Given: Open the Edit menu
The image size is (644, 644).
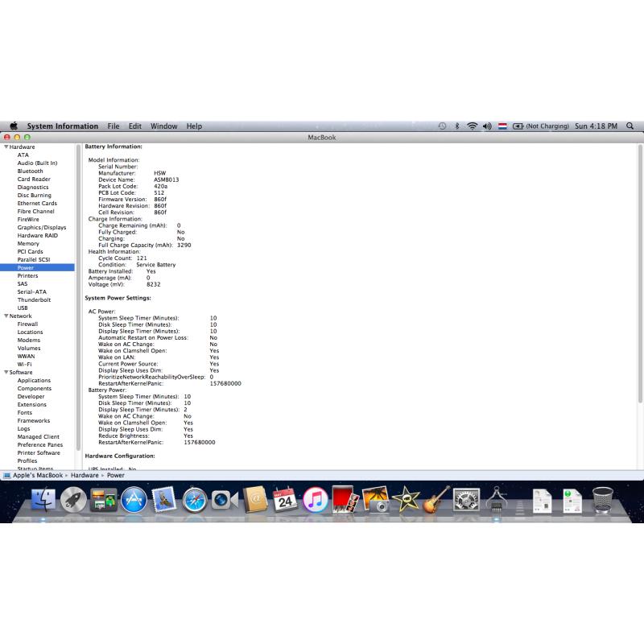Looking at the screenshot, I should pos(135,126).
